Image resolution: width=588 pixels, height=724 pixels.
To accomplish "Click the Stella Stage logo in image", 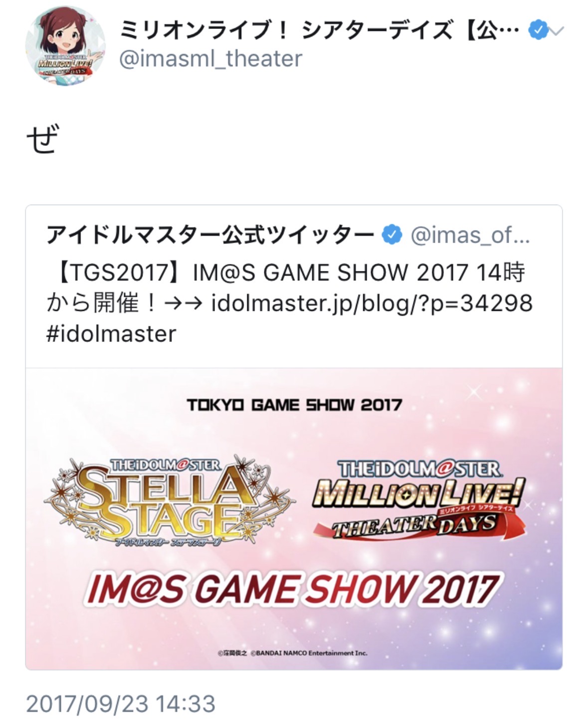I will [x=170, y=500].
